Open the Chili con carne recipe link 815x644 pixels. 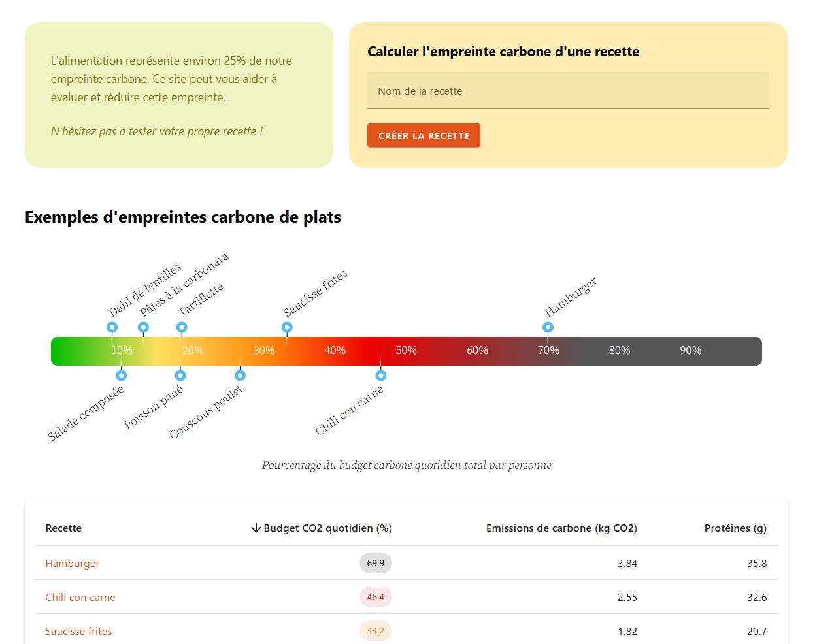coord(80,597)
